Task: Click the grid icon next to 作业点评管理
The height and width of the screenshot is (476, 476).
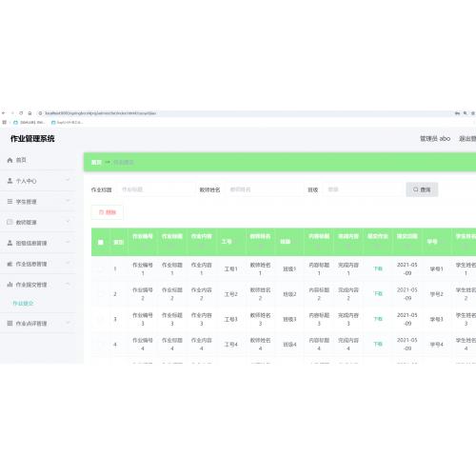Action: (10, 323)
